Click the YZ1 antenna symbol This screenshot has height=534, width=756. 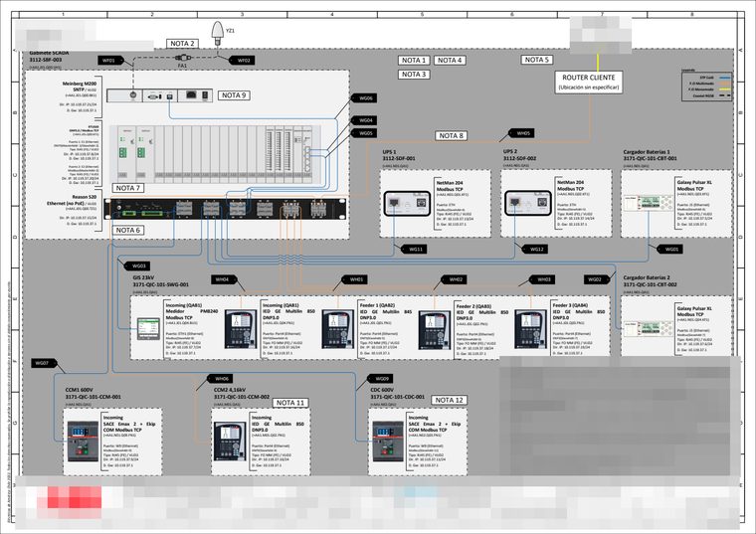point(218,33)
